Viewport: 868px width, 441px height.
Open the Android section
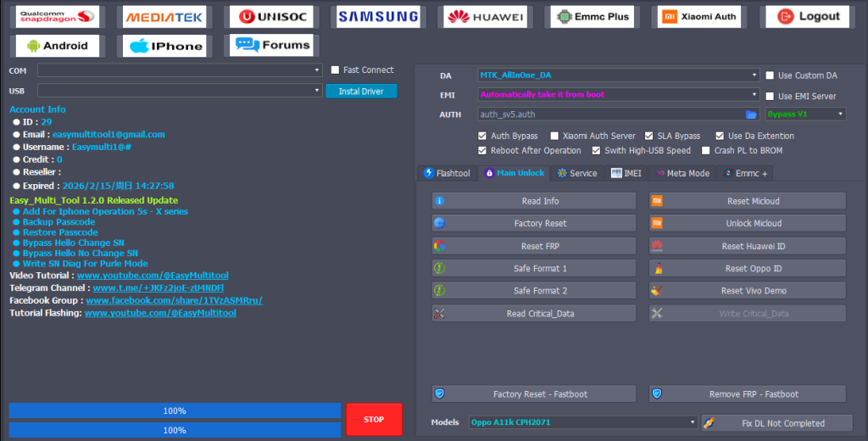coord(58,46)
